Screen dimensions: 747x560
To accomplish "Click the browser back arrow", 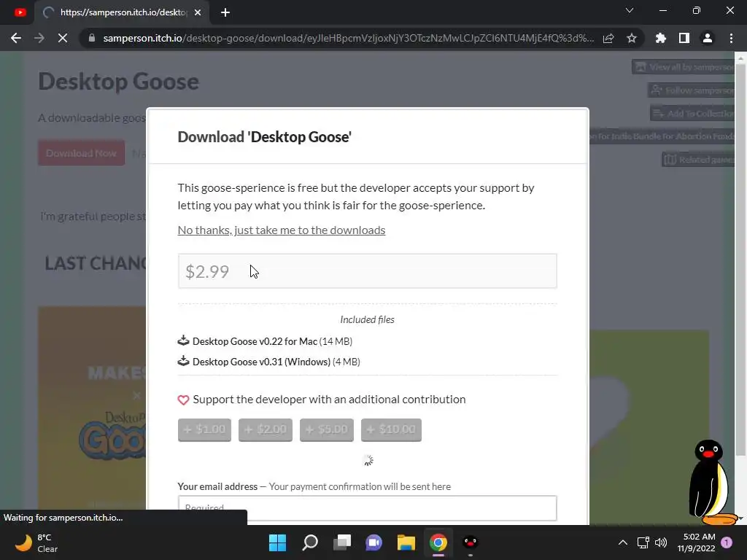I will (x=16, y=38).
